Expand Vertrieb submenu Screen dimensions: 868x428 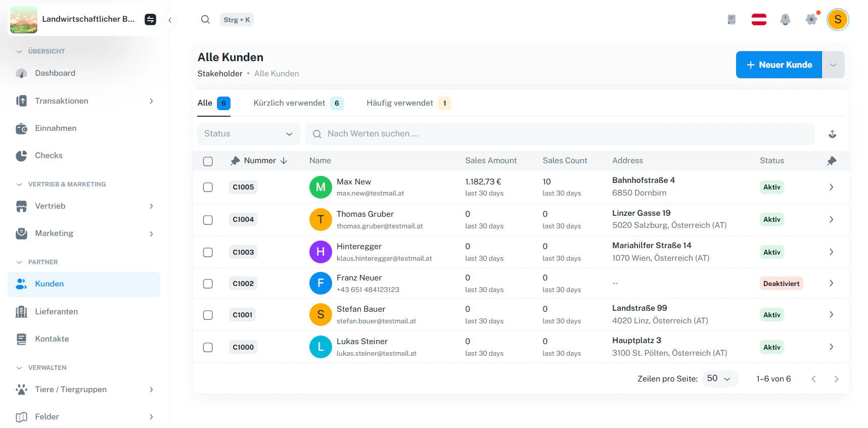click(x=151, y=206)
